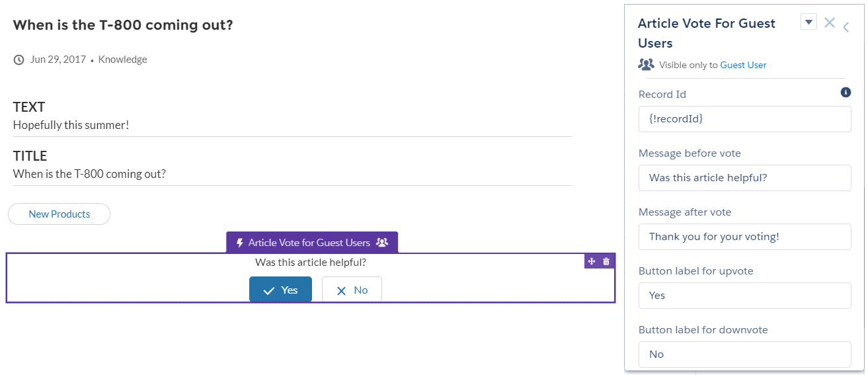Image resolution: width=868 pixels, height=375 pixels.
Task: Click the TEXT field label
Action: click(x=29, y=106)
